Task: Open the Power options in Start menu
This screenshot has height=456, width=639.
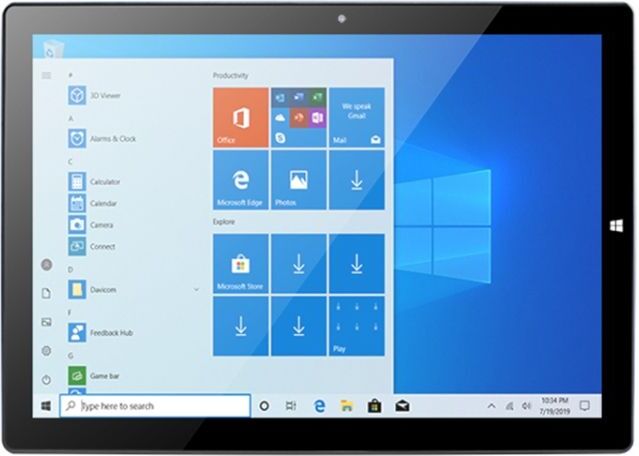Action: (x=46, y=379)
